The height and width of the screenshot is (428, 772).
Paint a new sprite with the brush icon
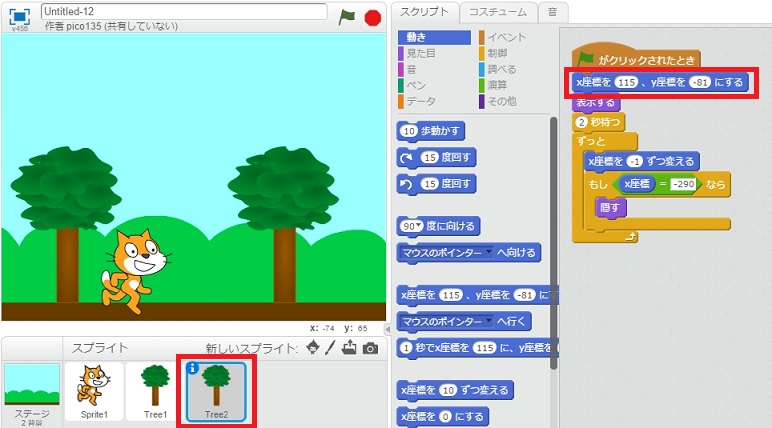(x=330, y=348)
